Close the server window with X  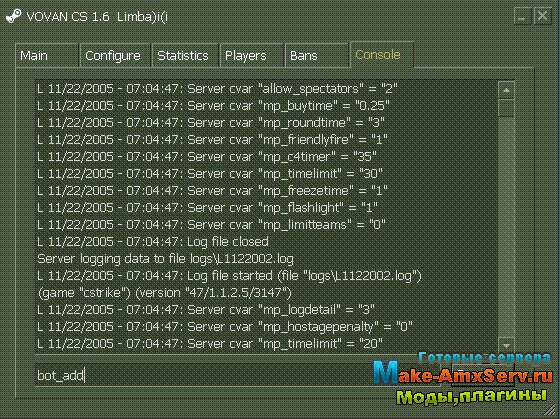pyautogui.click(x=542, y=16)
